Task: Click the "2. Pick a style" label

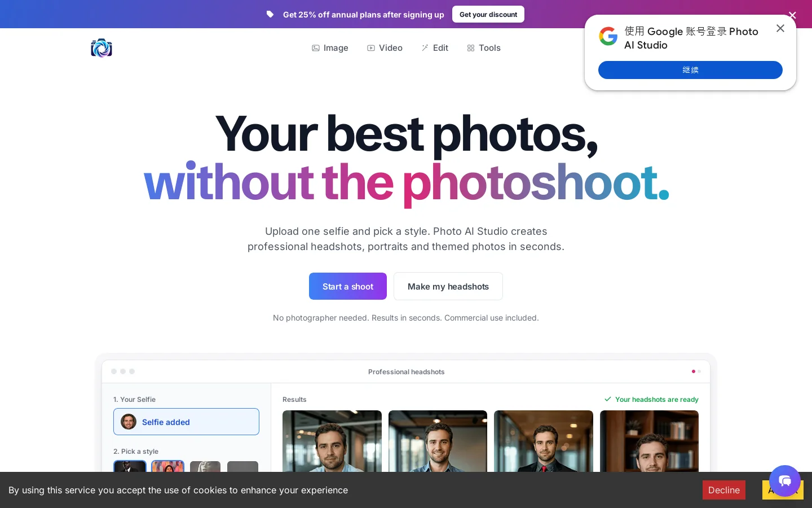Action: point(136,452)
